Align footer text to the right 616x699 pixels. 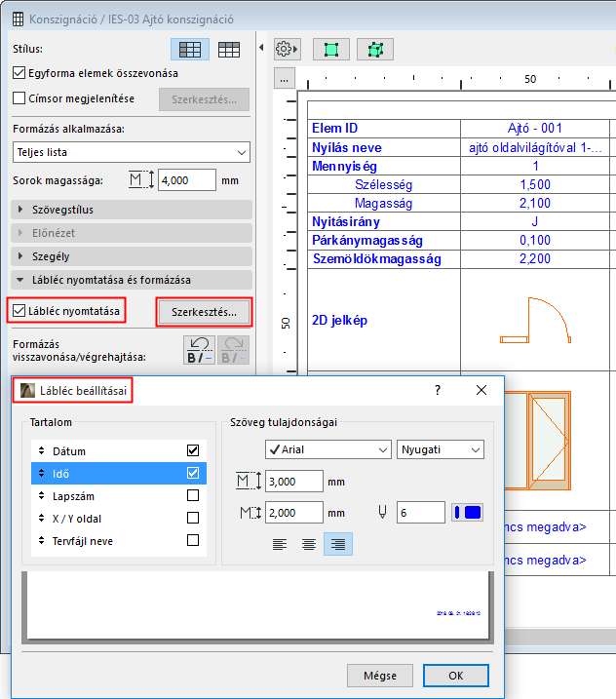pos(338,544)
